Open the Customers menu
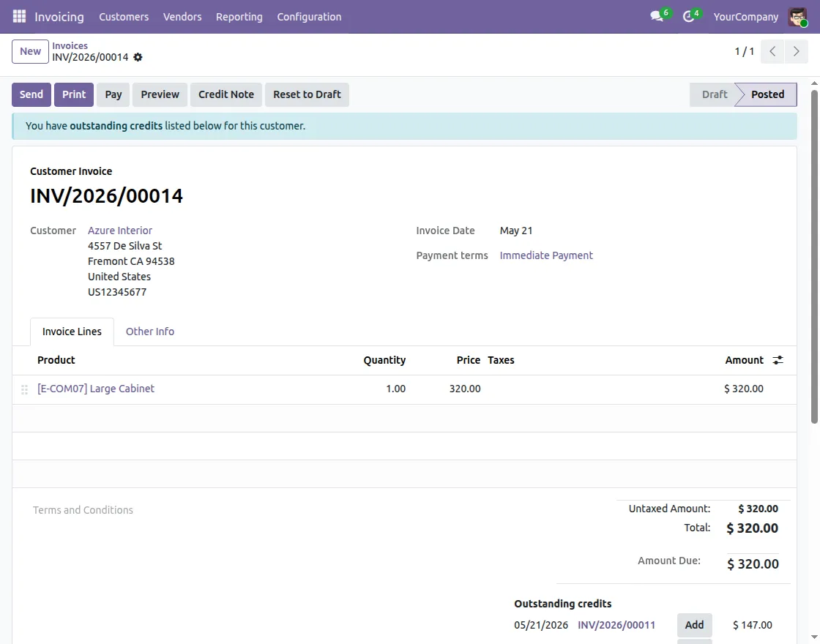The width and height of the screenshot is (820, 644). pos(124,17)
